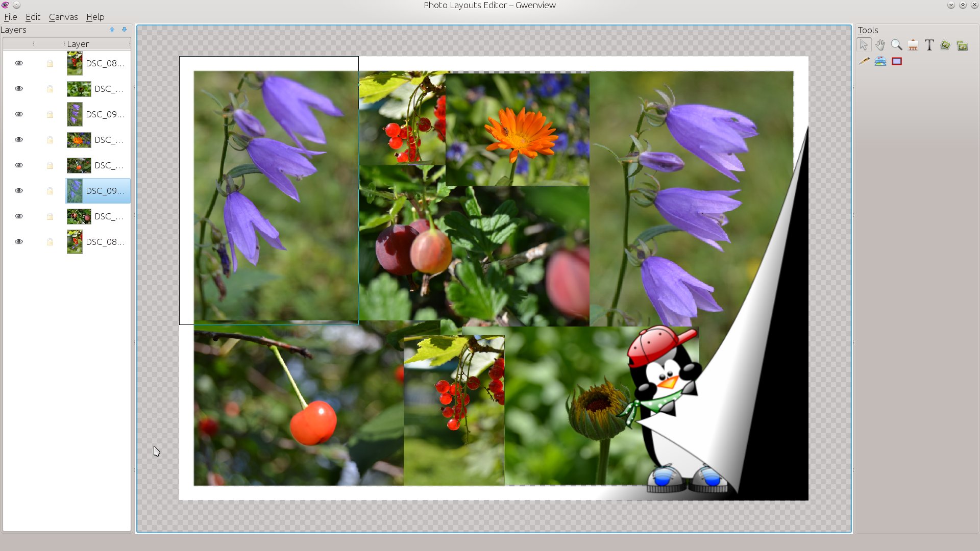Select the red rectangle border tool
This screenshot has height=551, width=980.
897,61
